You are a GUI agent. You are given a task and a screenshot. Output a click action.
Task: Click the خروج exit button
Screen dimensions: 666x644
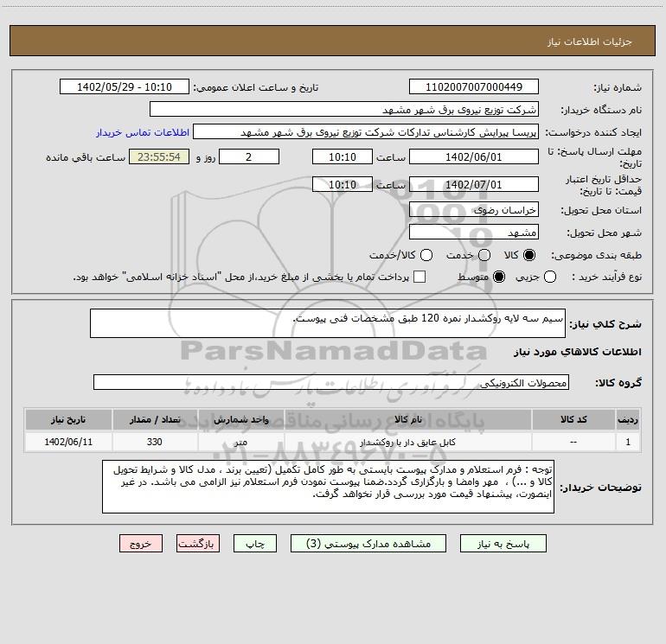(141, 544)
